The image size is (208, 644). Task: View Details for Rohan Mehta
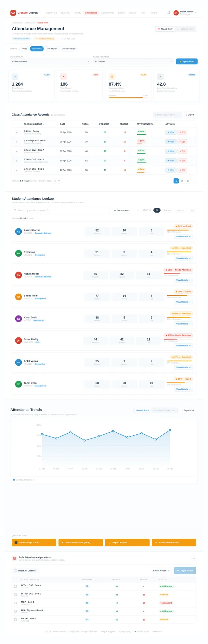(x=183, y=280)
